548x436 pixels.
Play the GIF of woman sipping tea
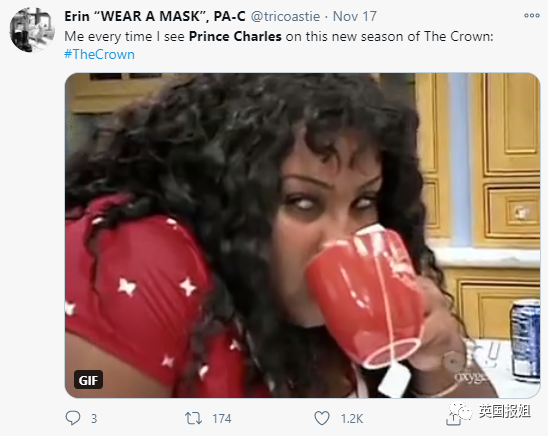302,235
